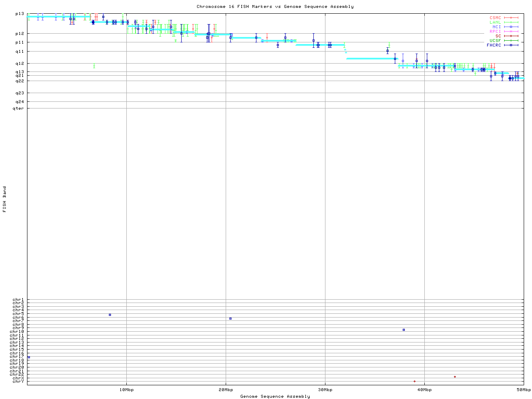Image resolution: width=532 pixels, height=399 pixels.
Task: Click the chart title text at top
Action: [x=275, y=7]
